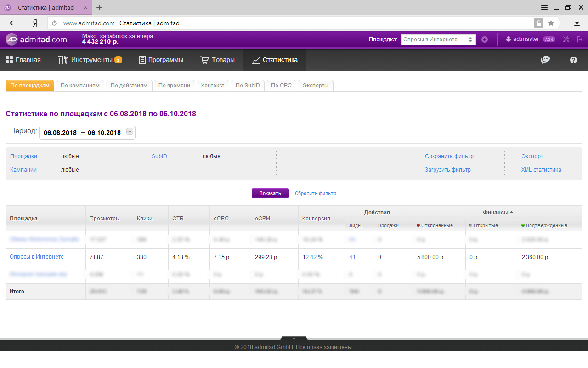The width and height of the screenshot is (588, 368).
Task: Close the Статистика | admitad browser tab
Action: tap(86, 8)
